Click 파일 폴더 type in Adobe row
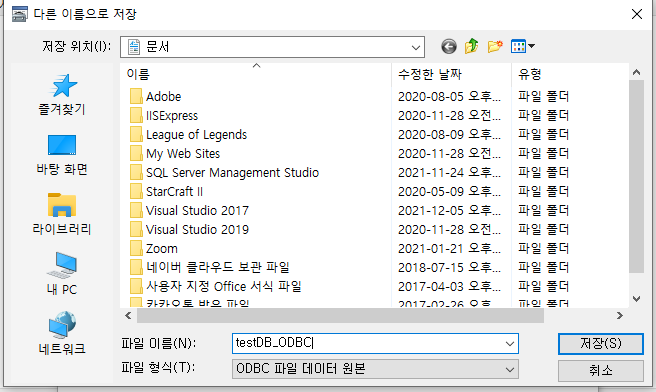 (x=543, y=97)
